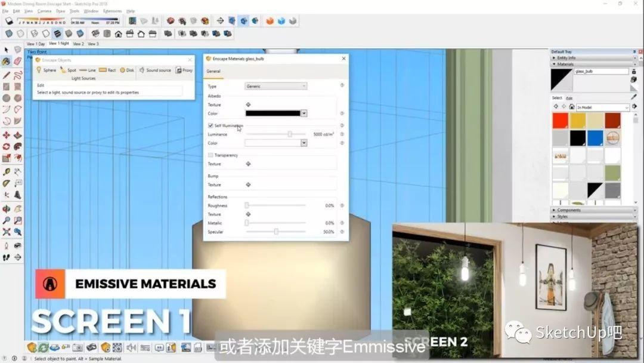
Task: Click the materials list scrollbar
Action: [x=636, y=159]
